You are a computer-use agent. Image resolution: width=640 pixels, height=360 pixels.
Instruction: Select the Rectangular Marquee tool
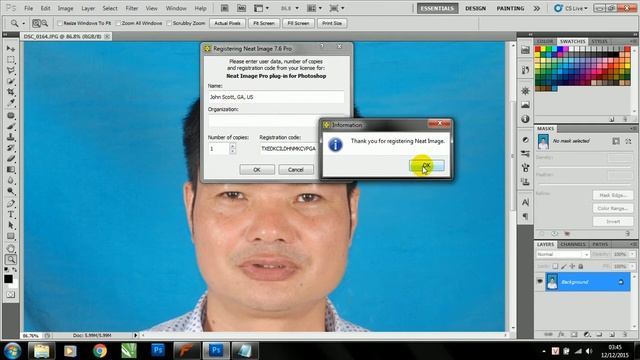pos(11,60)
